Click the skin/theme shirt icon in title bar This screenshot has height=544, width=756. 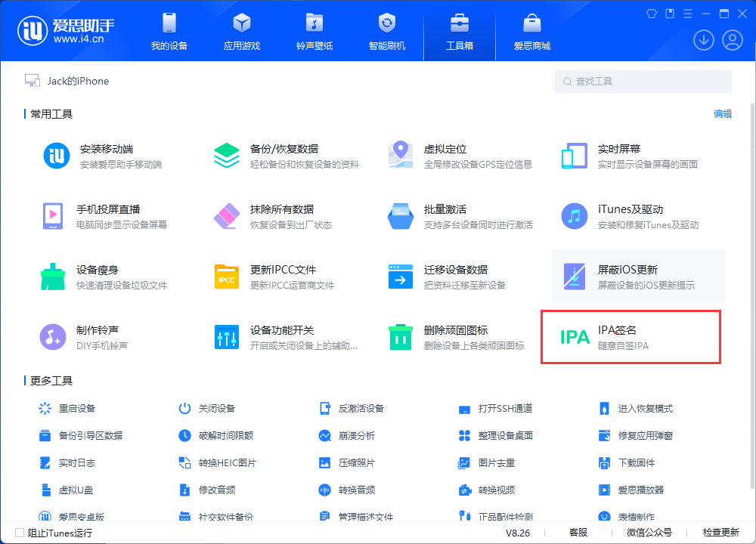(652, 14)
